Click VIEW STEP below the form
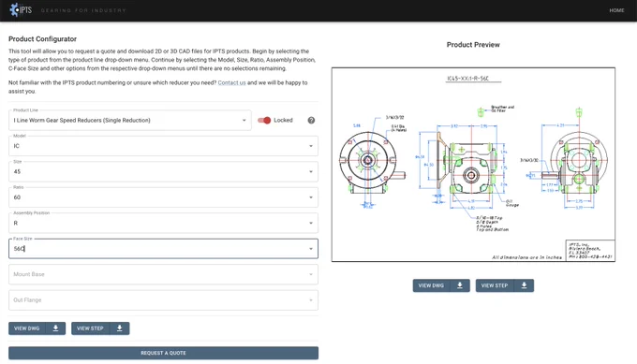The image size is (637, 364). coord(90,328)
